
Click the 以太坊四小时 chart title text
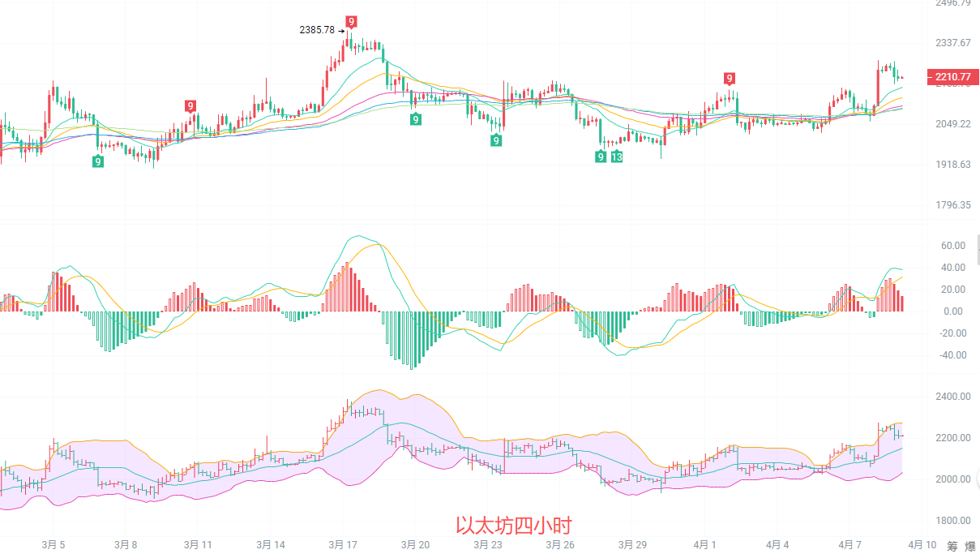coord(514,526)
